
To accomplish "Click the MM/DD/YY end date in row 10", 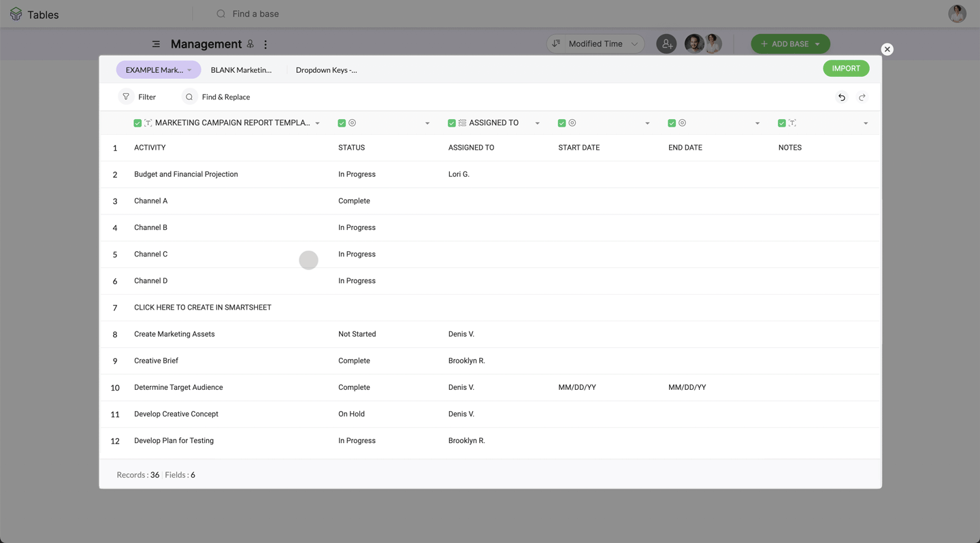I will coord(687,387).
